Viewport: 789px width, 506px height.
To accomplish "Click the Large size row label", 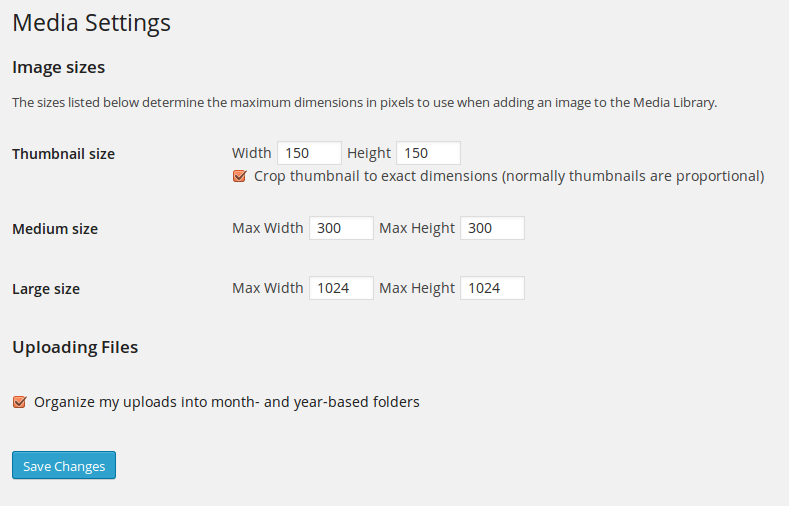I will [46, 289].
